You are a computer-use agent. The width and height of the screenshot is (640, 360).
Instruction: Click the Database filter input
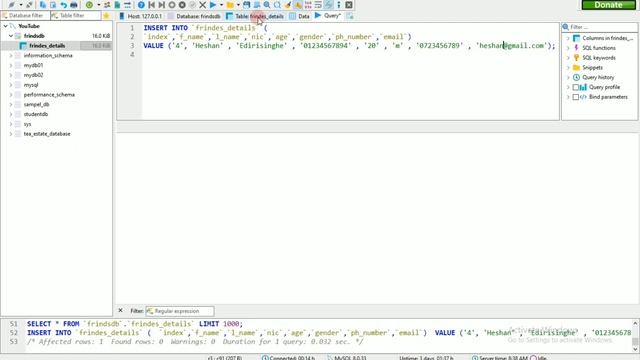[25, 16]
